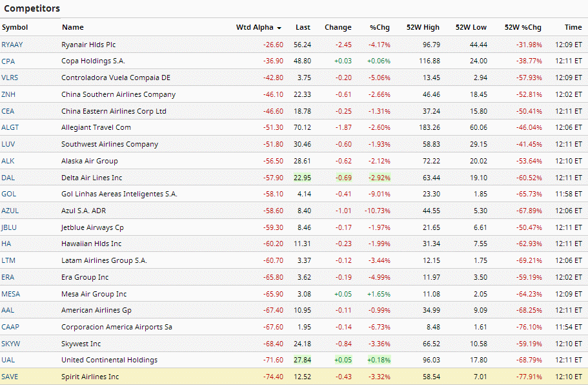
Task: Click United's highlighted last price 27.84
Action: [302, 360]
